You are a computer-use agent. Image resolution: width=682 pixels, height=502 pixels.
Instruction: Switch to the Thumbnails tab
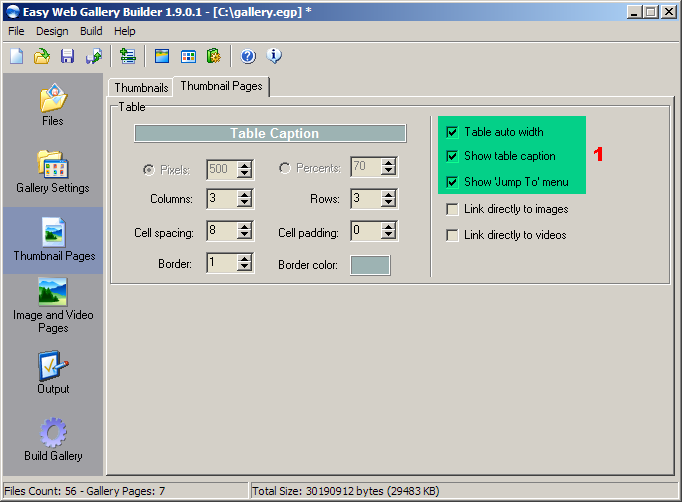pos(141,88)
